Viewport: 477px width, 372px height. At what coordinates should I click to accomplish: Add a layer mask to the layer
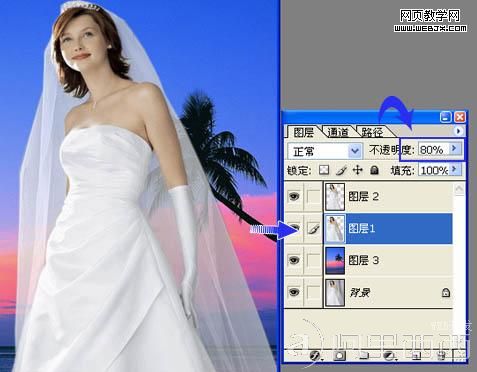339,355
